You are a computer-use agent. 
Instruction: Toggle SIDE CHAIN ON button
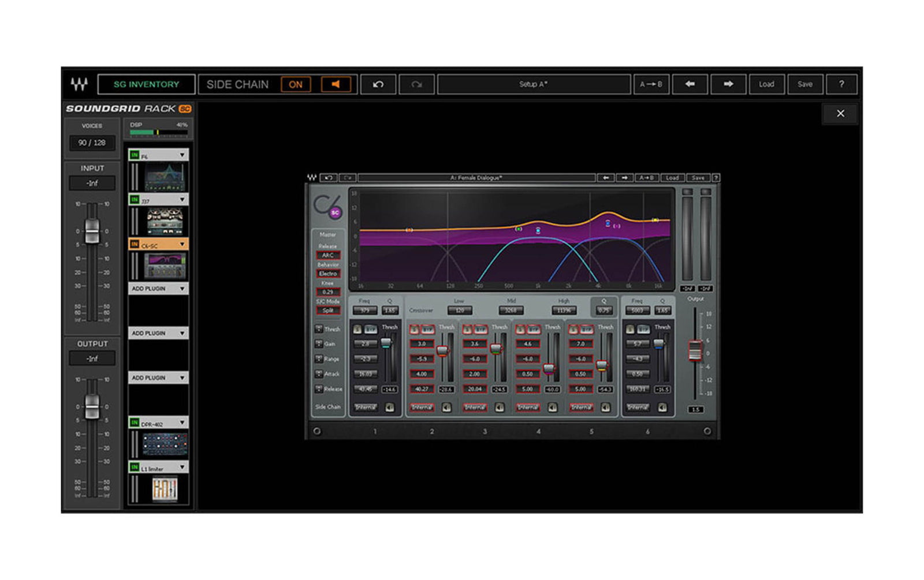click(x=296, y=84)
